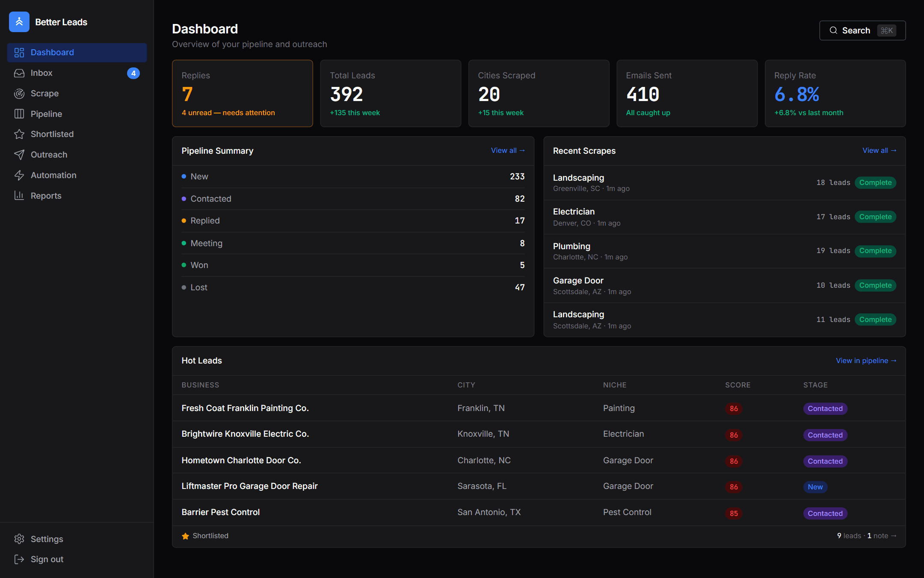Image resolution: width=924 pixels, height=578 pixels.
Task: Open Brightwire Knoxville Electric Co. lead
Action: [x=539, y=434]
